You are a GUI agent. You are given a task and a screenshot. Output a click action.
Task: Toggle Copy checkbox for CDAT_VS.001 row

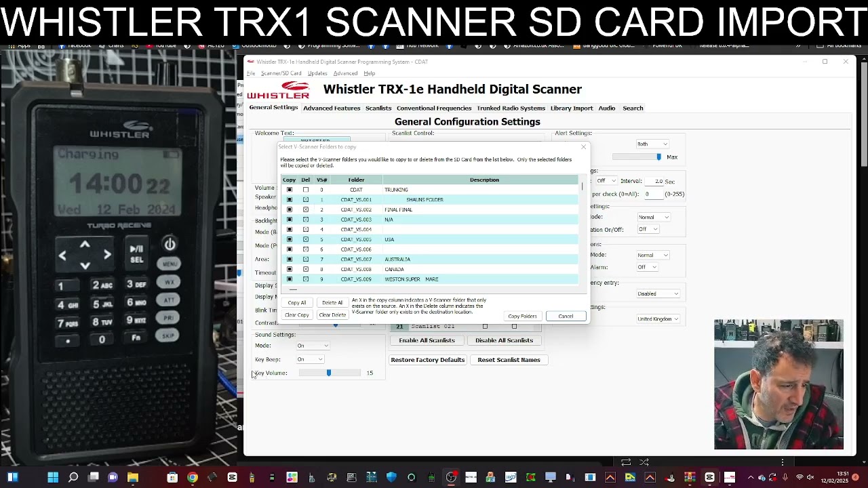point(290,200)
